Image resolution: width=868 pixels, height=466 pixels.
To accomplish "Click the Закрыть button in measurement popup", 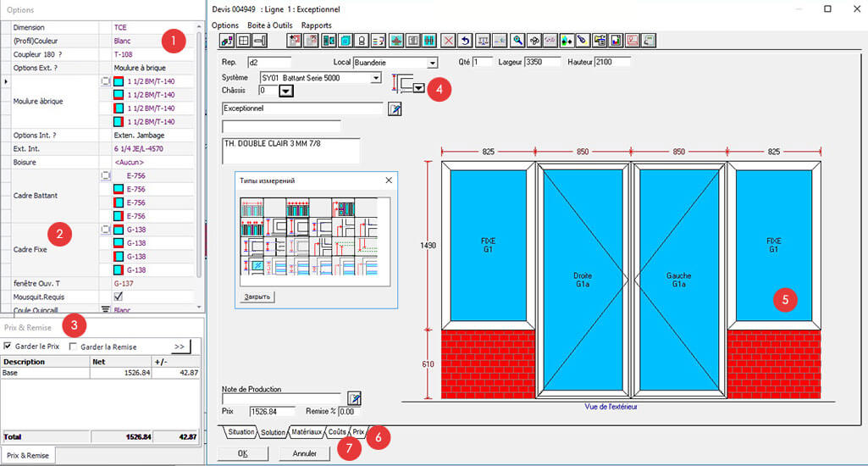I will (257, 297).
